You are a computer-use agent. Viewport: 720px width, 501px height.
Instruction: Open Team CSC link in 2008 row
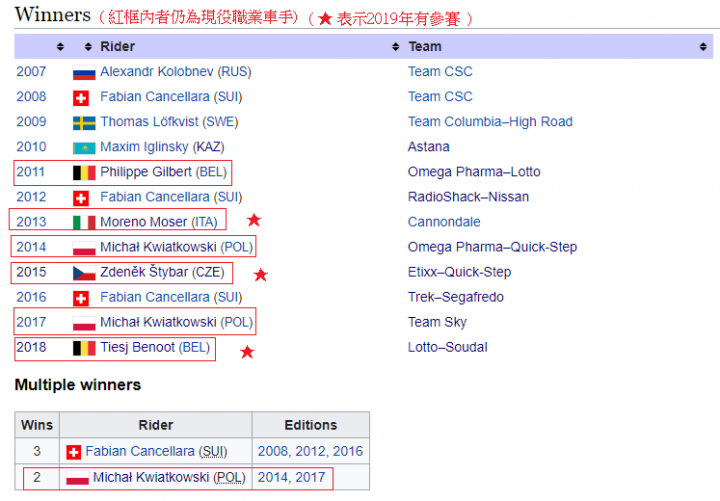(x=440, y=96)
